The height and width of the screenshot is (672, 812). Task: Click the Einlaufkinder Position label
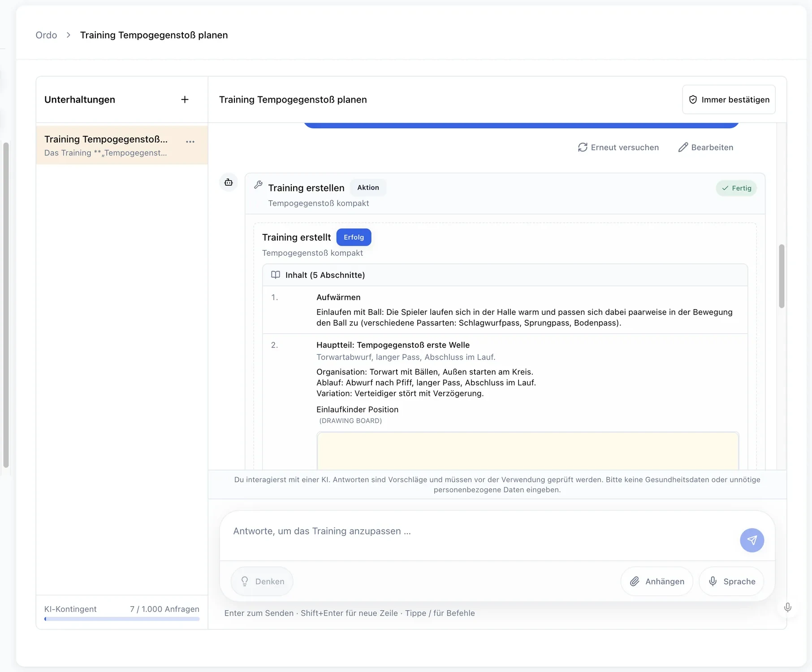tap(357, 409)
